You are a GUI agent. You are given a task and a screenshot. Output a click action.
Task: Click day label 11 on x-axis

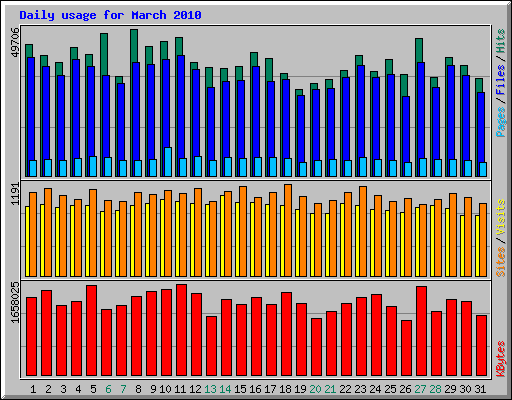(x=180, y=389)
